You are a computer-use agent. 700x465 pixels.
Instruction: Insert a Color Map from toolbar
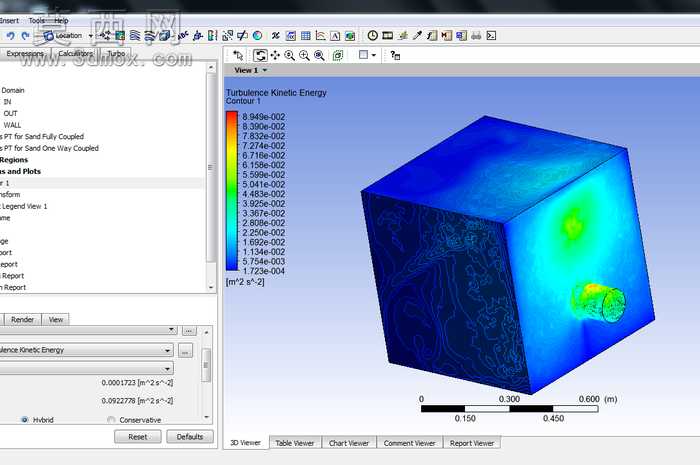(258, 36)
